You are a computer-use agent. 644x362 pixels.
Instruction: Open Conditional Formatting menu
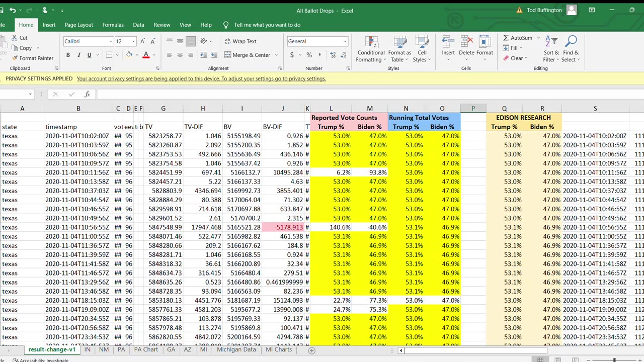(x=371, y=49)
